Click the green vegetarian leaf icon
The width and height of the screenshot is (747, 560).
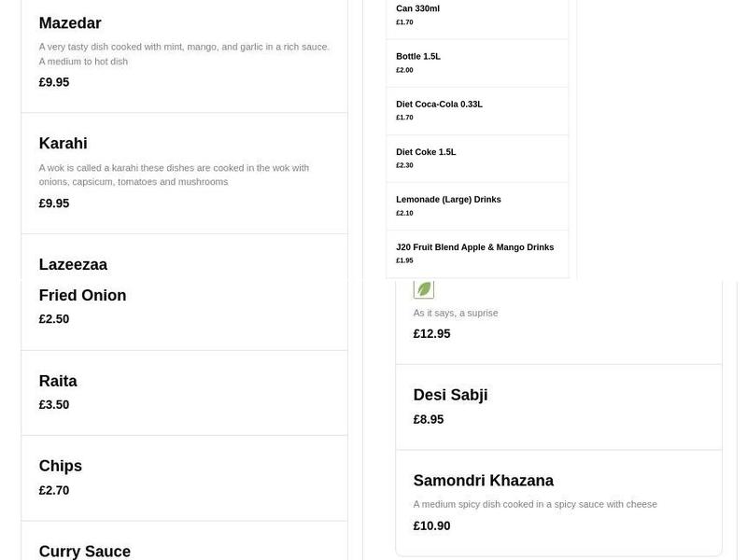click(x=424, y=289)
